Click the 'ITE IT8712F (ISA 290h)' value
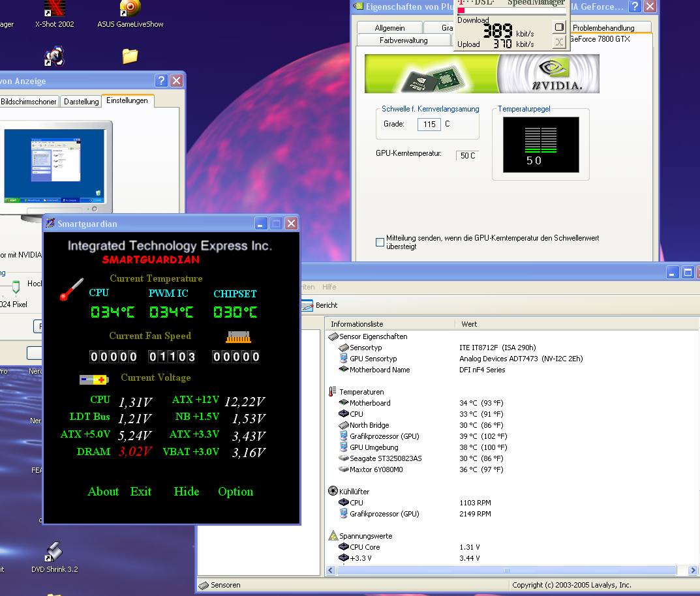700x596 pixels. [x=498, y=348]
